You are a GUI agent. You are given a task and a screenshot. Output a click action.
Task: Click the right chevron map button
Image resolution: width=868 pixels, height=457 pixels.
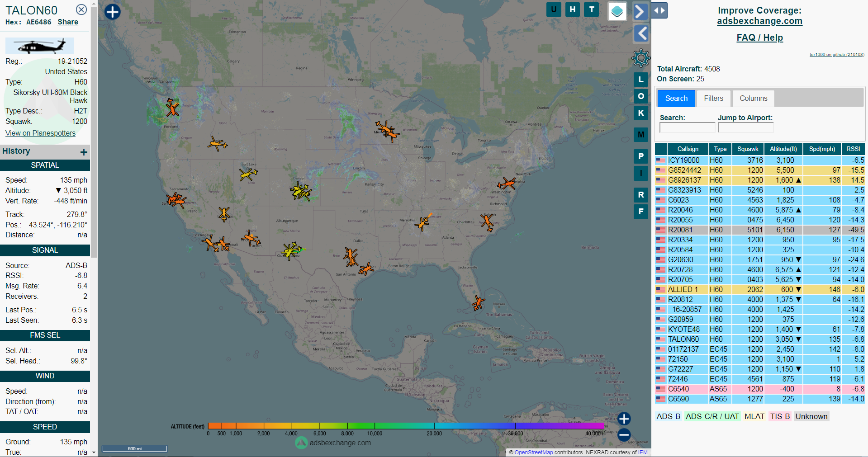pos(640,11)
